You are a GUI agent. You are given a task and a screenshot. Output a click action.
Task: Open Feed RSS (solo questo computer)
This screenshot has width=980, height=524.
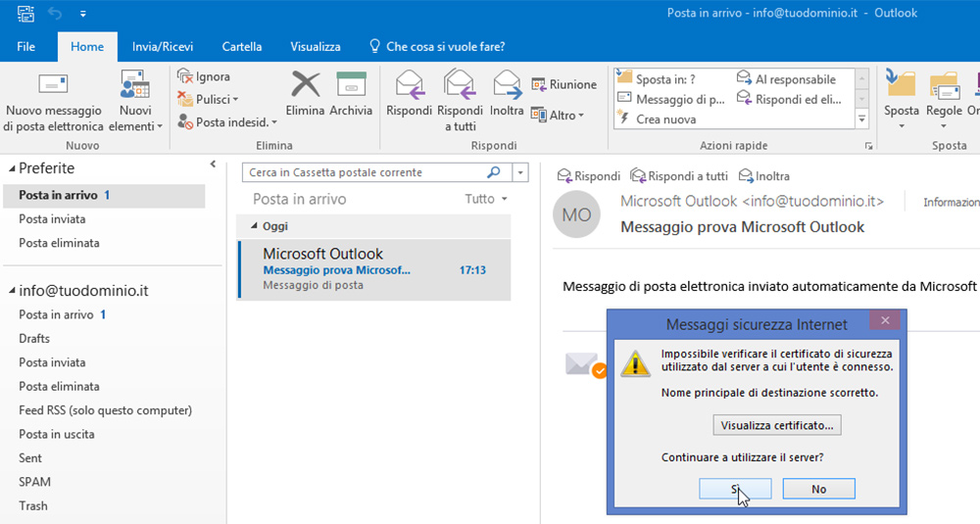(x=105, y=410)
